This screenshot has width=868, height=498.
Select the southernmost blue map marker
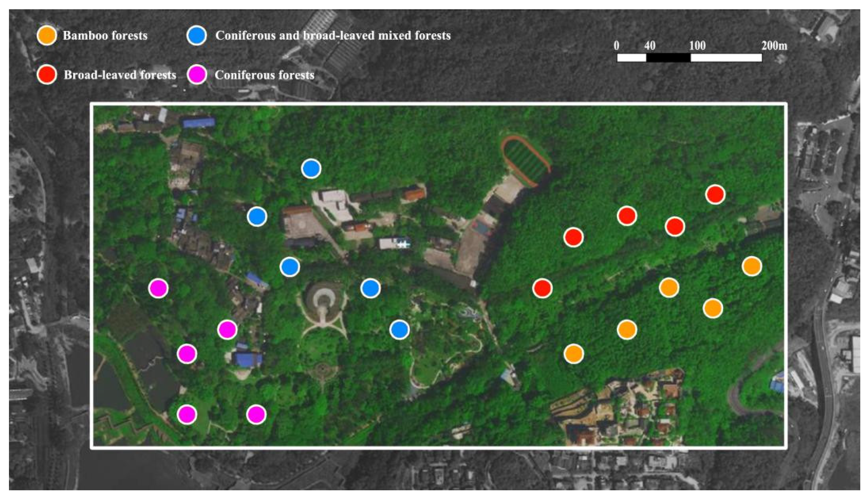click(x=399, y=330)
